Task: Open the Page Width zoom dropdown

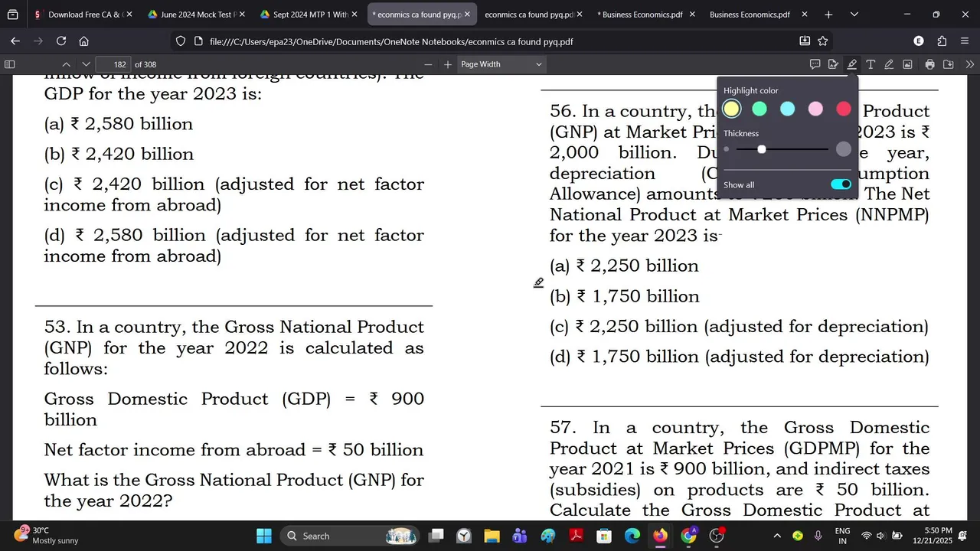Action: pos(501,64)
